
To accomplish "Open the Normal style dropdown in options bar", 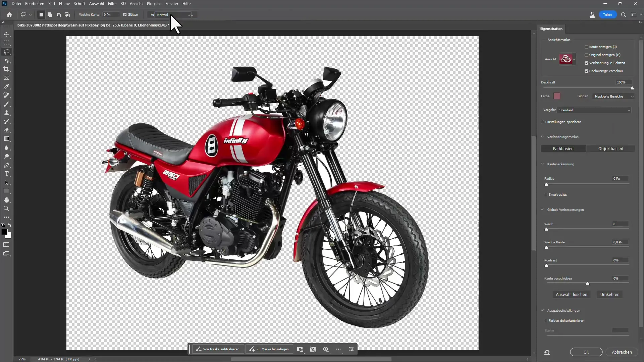I will pyautogui.click(x=173, y=15).
